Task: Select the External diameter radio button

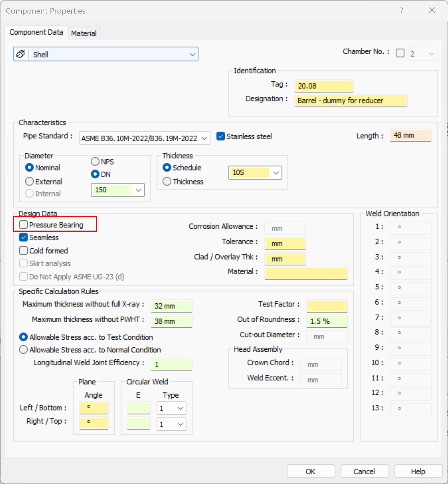Action: coord(29,182)
